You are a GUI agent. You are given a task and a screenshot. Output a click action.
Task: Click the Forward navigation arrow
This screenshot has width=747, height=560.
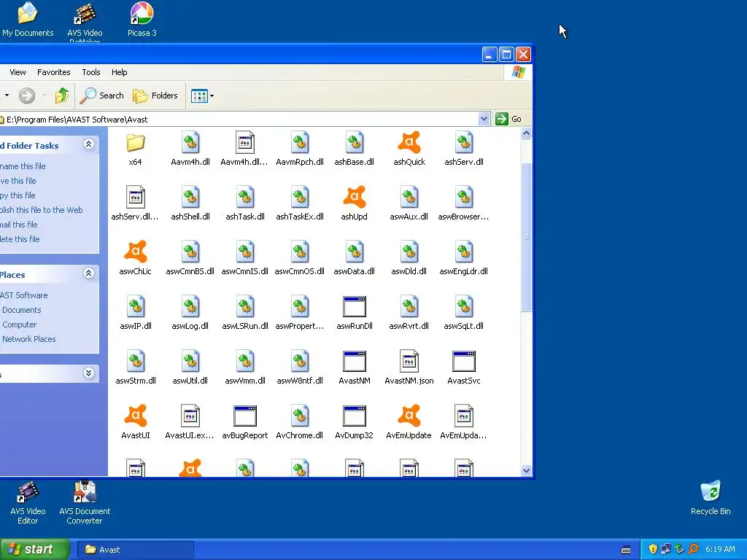(x=27, y=96)
